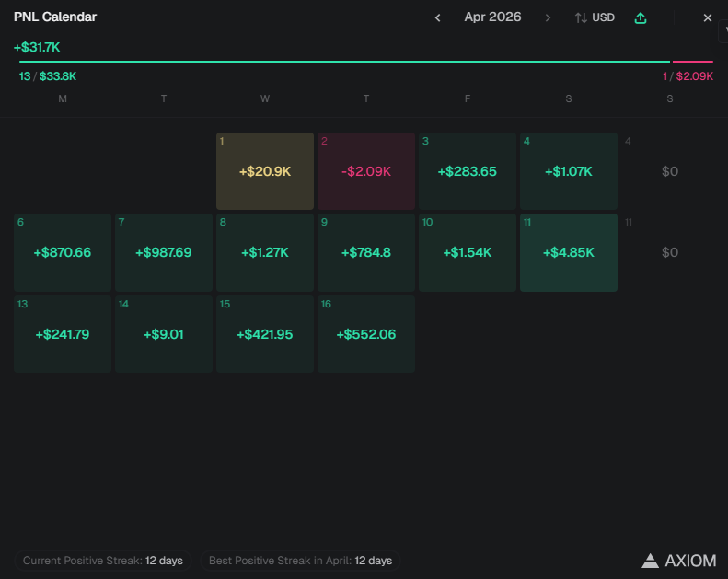Select April 6 cell showing +$870.66
728x579 pixels.
click(63, 252)
